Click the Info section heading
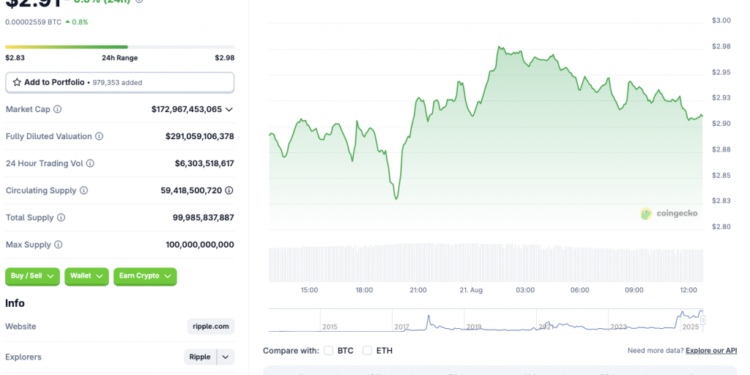750x375 pixels. 15,303
